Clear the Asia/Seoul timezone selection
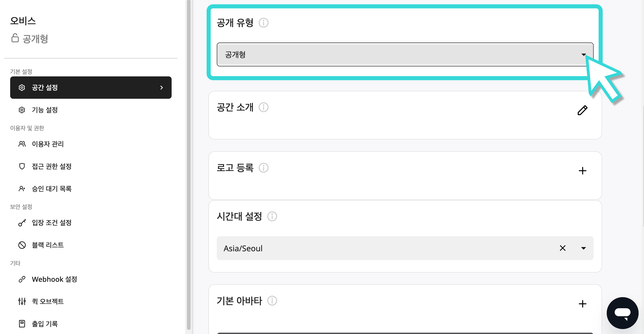 coord(563,248)
